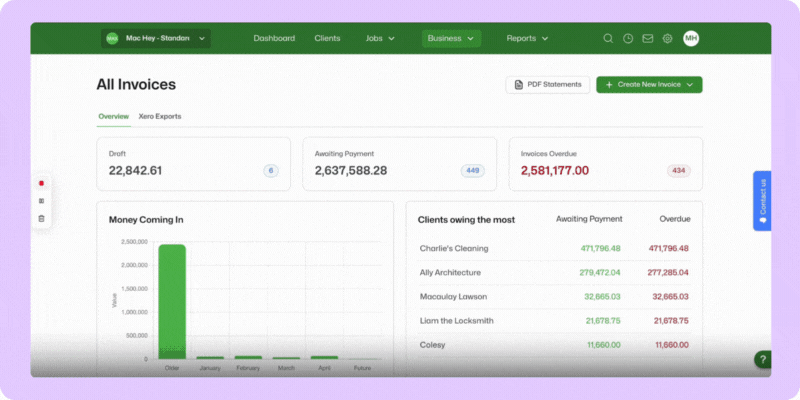Open the Business menu dropdown
The height and width of the screenshot is (400, 800).
click(x=451, y=38)
